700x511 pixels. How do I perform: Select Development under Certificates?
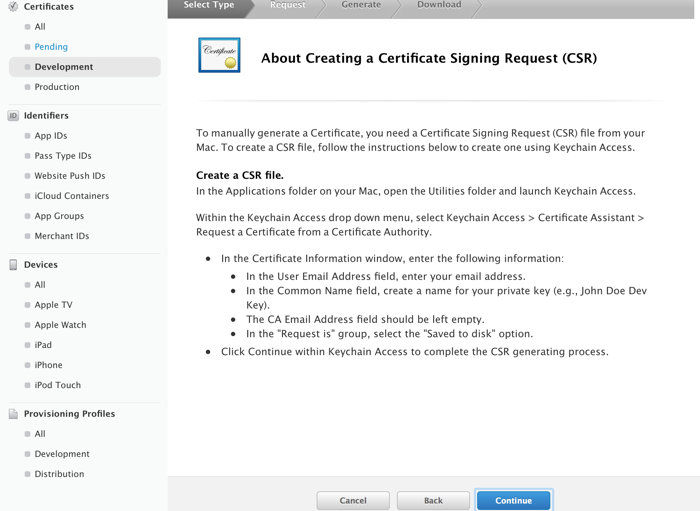(63, 67)
